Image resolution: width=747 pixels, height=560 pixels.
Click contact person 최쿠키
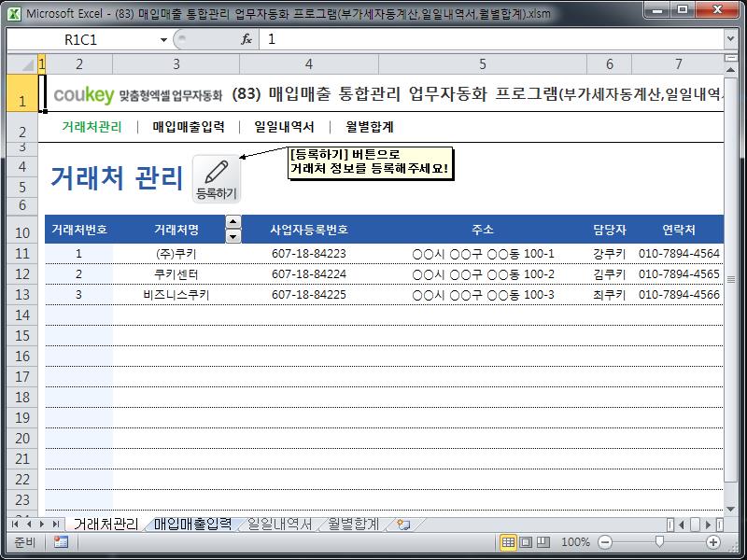[610, 294]
